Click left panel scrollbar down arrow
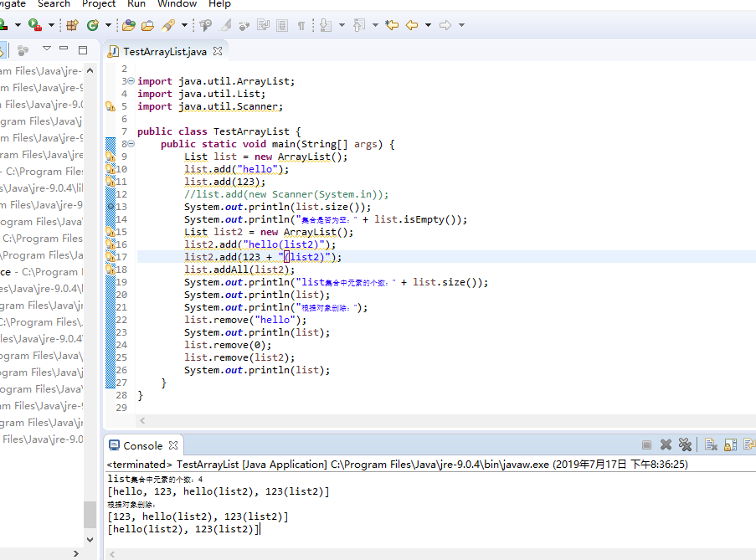This screenshot has height=560, width=756. [x=90, y=539]
